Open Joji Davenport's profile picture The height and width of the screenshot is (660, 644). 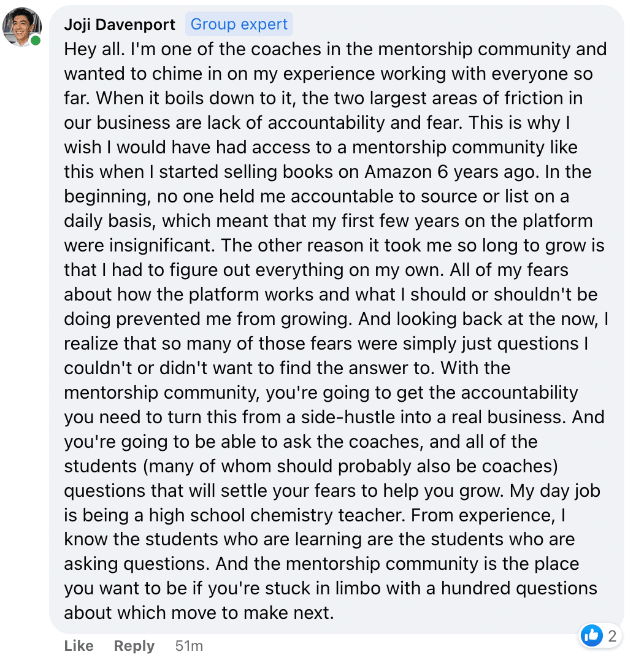point(22,27)
